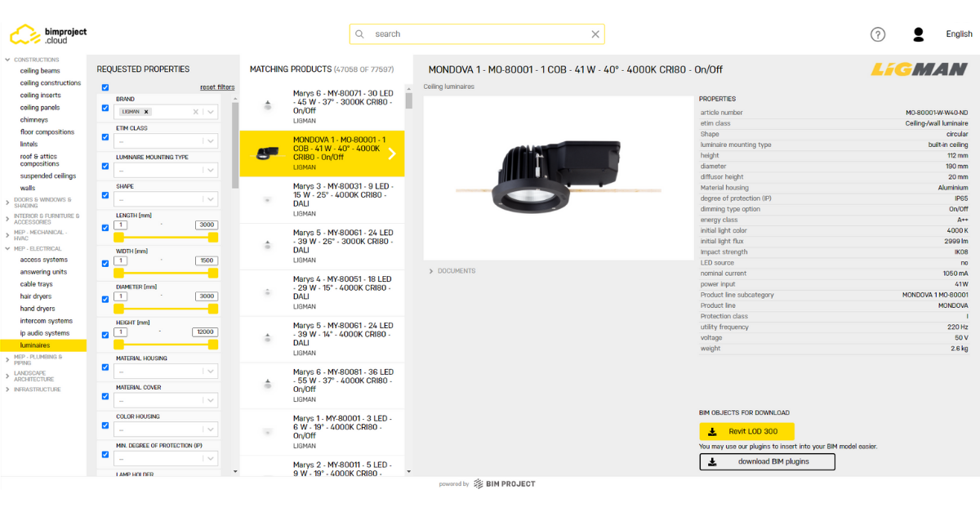Switch language via English
The height and width of the screenshot is (512, 980).
[959, 34]
